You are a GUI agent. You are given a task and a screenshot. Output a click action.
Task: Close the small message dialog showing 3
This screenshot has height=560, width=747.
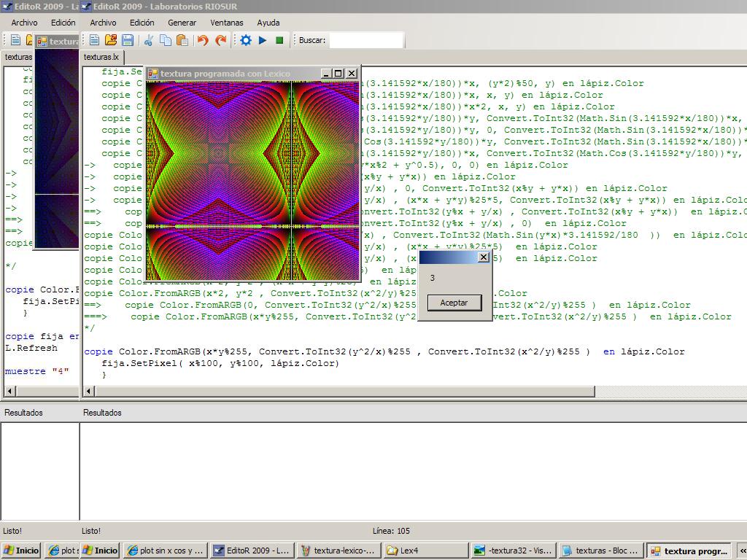[x=483, y=257]
